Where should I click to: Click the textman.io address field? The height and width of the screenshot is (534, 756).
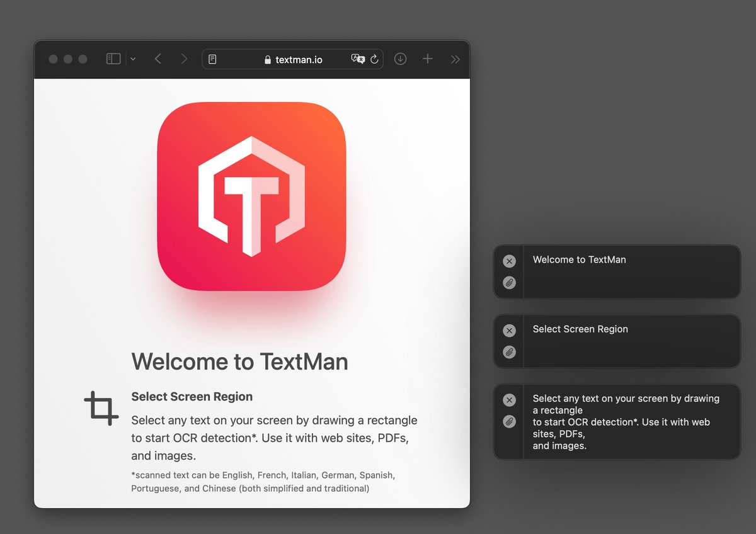point(292,59)
